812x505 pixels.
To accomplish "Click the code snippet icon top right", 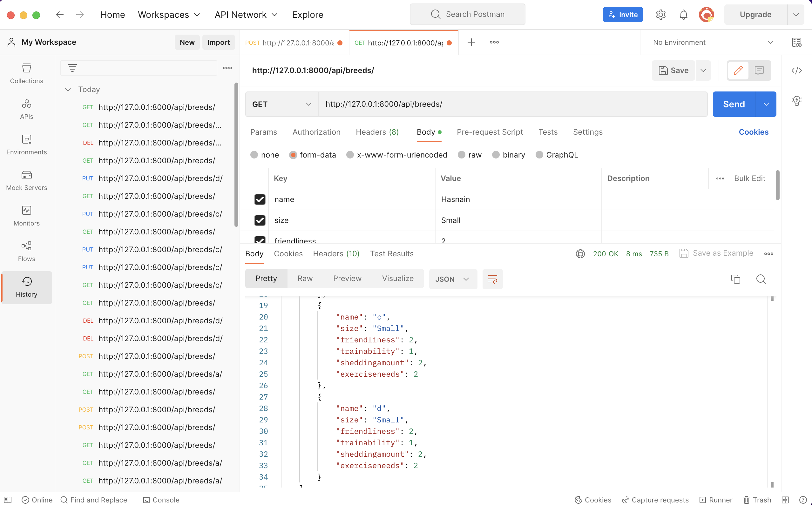I will click(797, 71).
